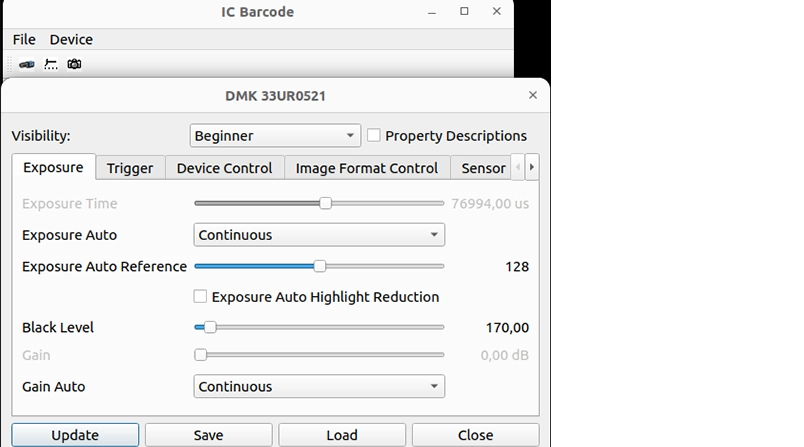Open the Device menu
The width and height of the screenshot is (804, 447).
tap(71, 39)
